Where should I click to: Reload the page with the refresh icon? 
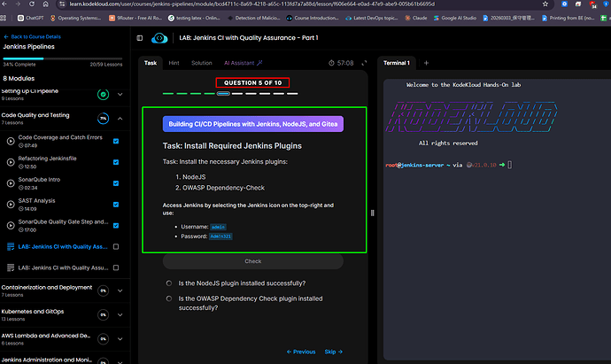click(x=32, y=4)
